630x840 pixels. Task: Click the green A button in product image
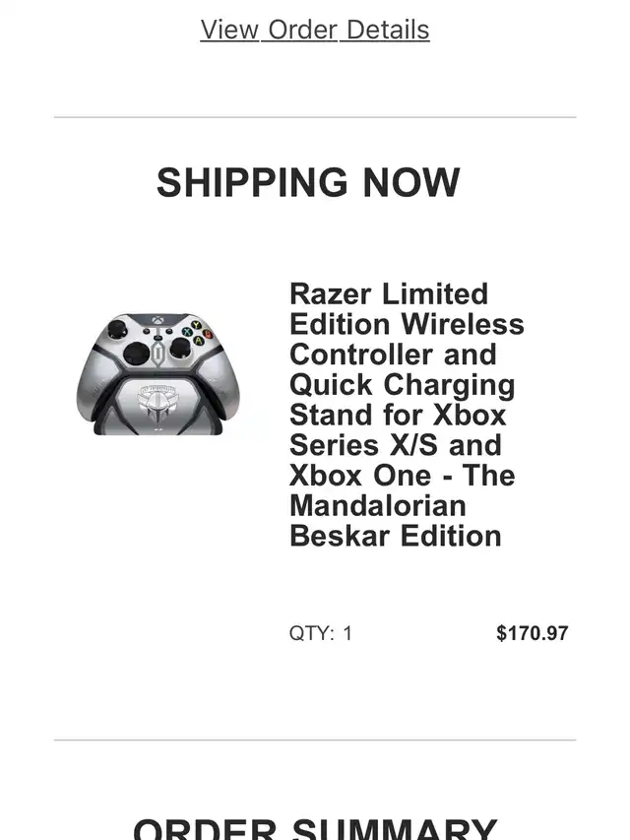(x=198, y=340)
